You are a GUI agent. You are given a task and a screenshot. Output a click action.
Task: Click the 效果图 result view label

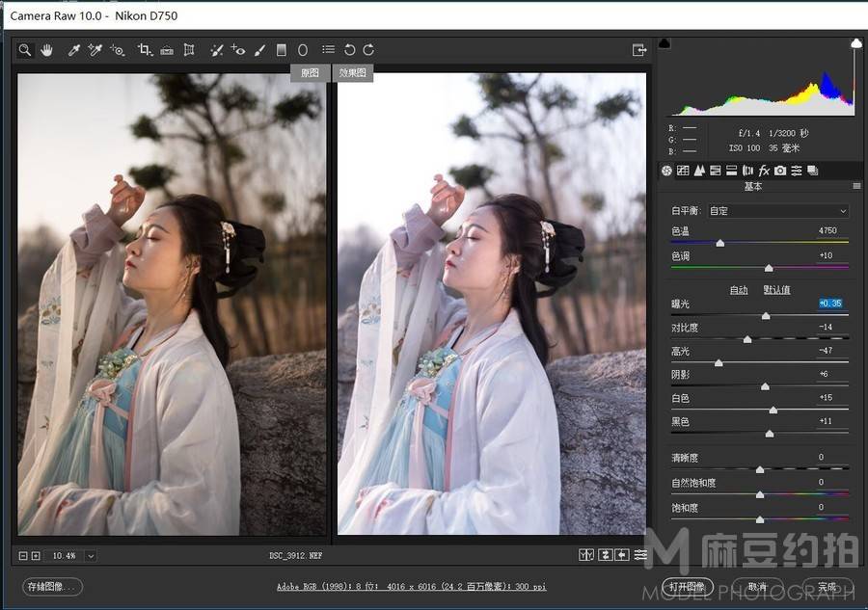(x=353, y=73)
